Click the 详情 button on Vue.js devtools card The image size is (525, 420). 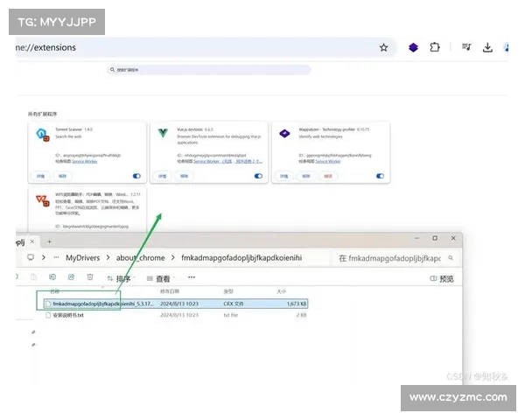[162, 176]
